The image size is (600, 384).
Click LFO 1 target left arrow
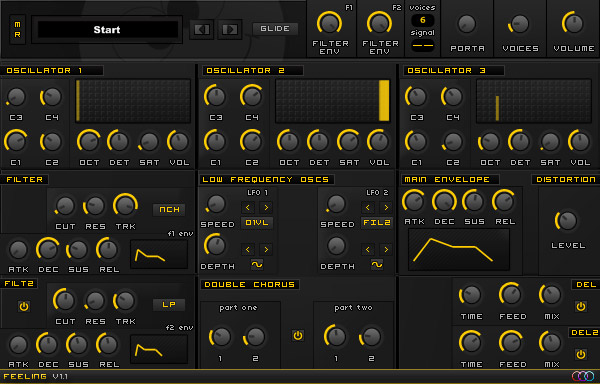[x=248, y=208]
